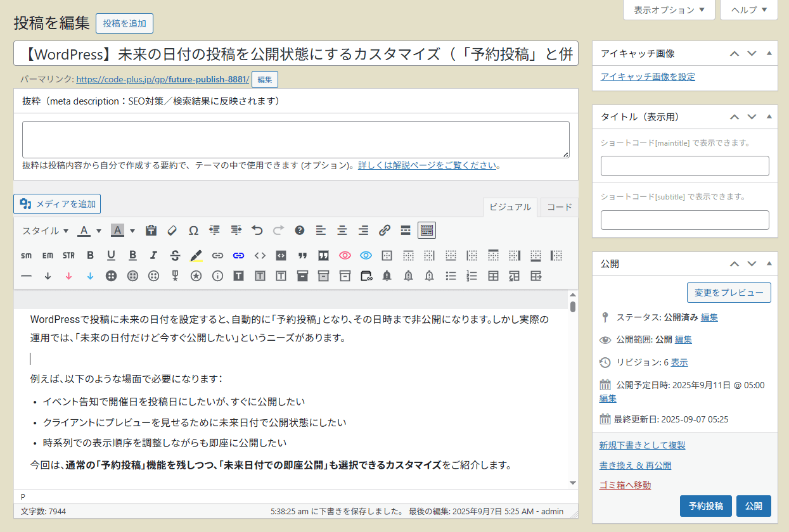This screenshot has height=532, width=789.
Task: Open 新規下書きとして複製 link
Action: pos(642,445)
